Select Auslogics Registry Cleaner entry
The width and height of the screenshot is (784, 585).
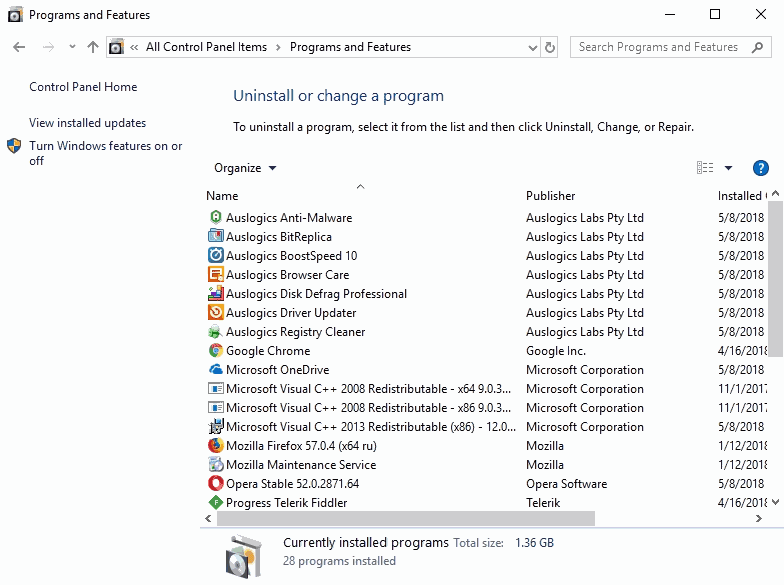(x=296, y=332)
